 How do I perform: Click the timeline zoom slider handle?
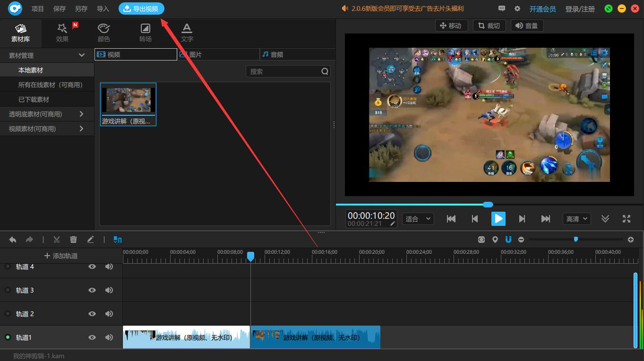(575, 239)
